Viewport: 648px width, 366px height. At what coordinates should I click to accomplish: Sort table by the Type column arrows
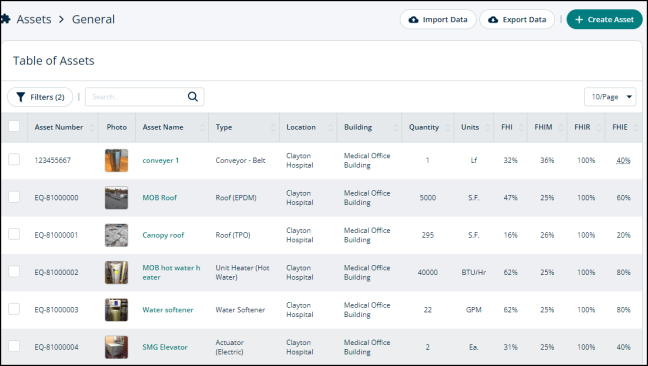[273, 128]
